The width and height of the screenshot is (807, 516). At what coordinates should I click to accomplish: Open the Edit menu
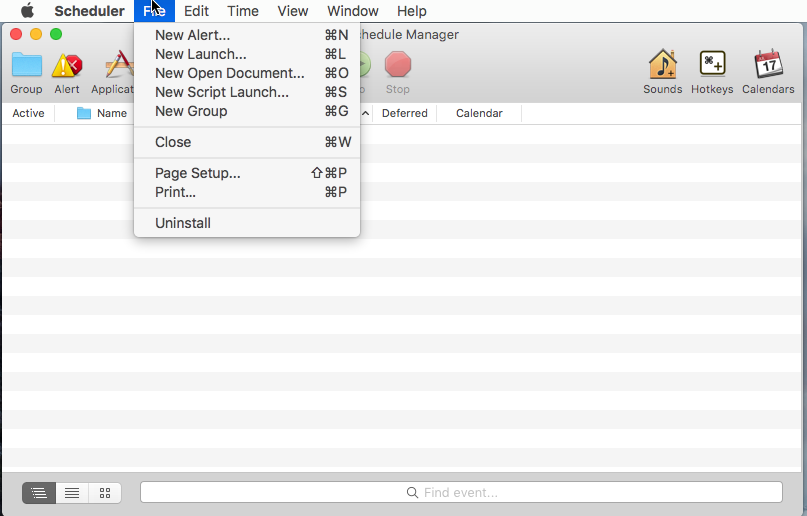coord(197,11)
